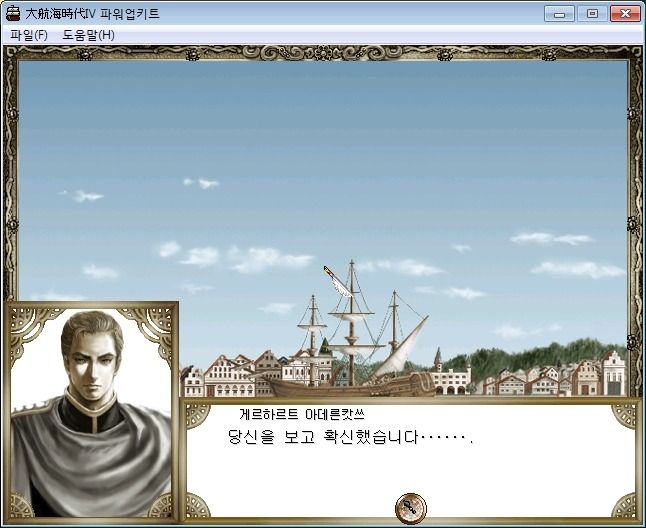Open the 파일(F) menu
646x528 pixels.
(29, 35)
